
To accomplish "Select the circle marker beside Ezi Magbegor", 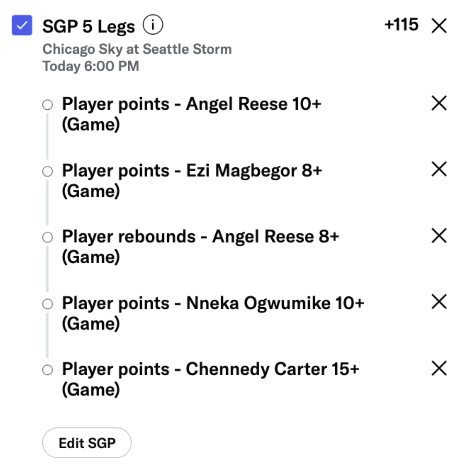I will pos(47,171).
